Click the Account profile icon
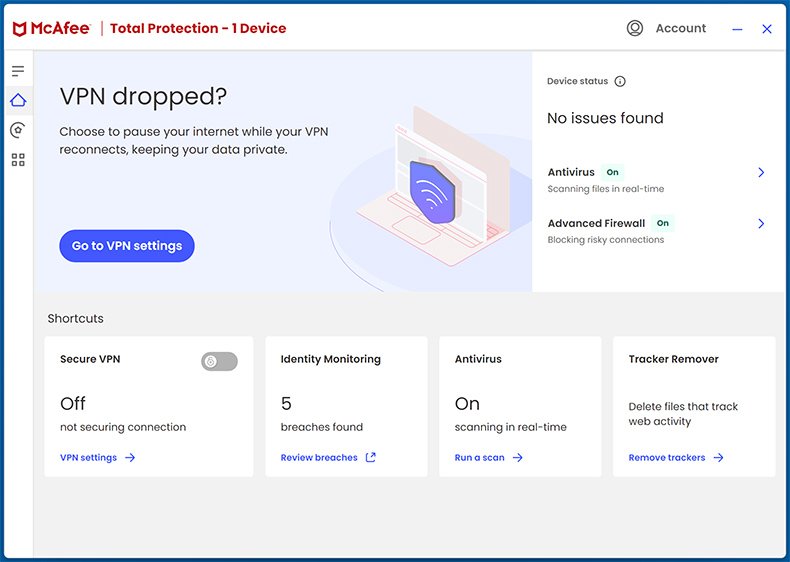 [x=635, y=28]
